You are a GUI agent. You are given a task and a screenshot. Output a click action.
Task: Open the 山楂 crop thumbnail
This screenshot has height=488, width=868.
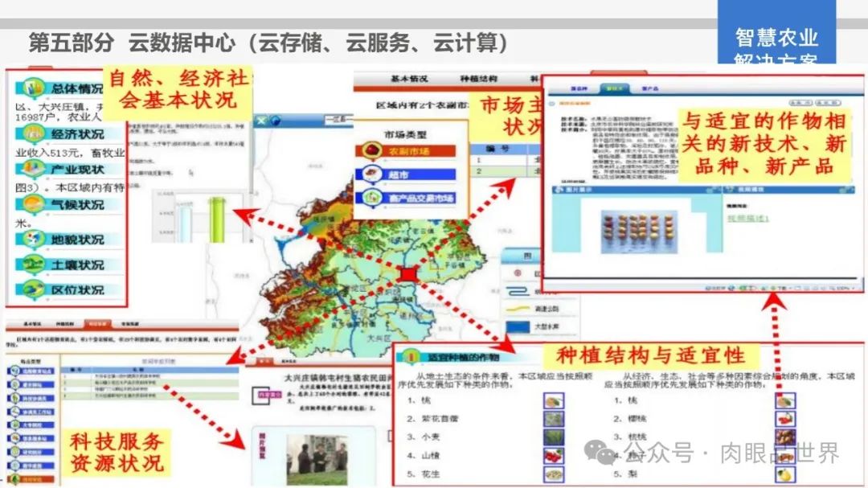pyautogui.click(x=554, y=455)
